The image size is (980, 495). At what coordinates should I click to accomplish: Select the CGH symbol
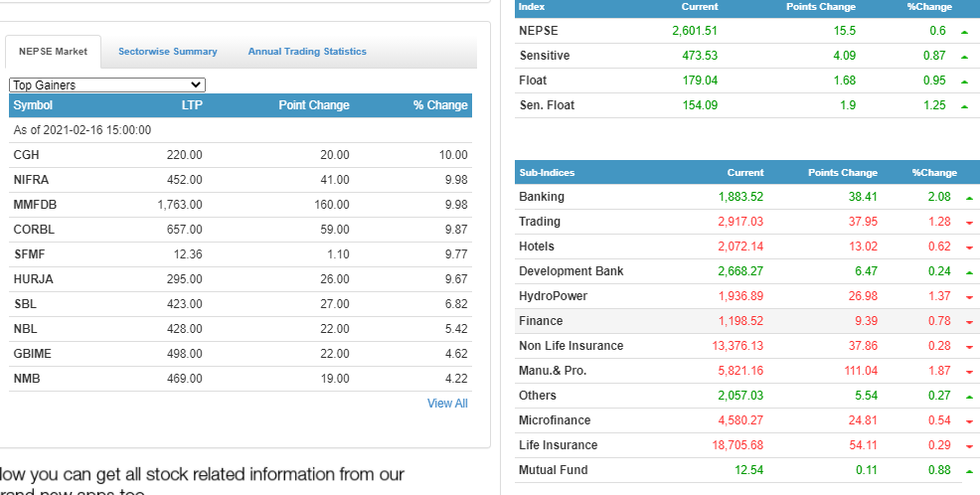[x=26, y=155]
